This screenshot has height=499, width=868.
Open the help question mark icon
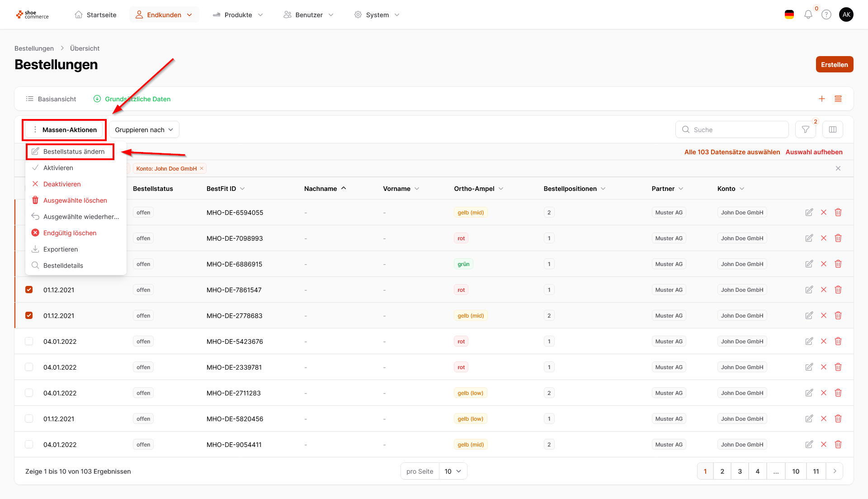point(826,15)
